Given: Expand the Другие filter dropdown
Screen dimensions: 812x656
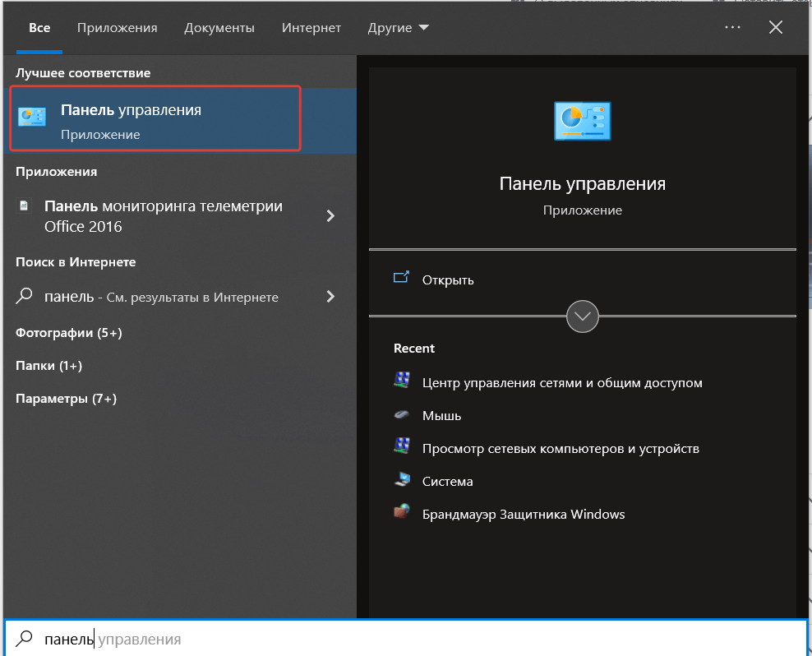Looking at the screenshot, I should (399, 28).
